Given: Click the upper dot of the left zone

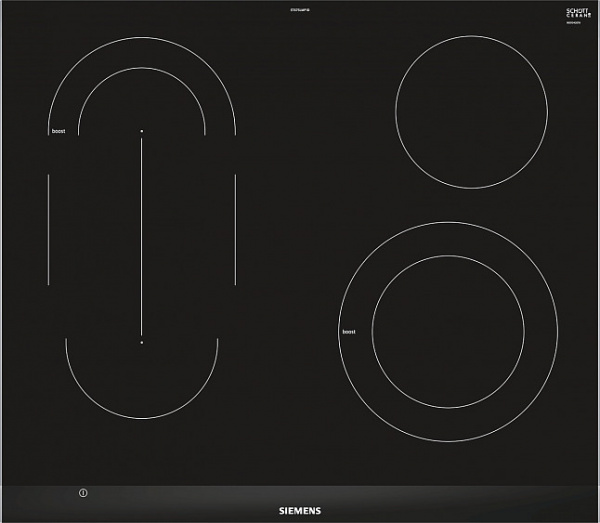Looking at the screenshot, I should coord(142,132).
